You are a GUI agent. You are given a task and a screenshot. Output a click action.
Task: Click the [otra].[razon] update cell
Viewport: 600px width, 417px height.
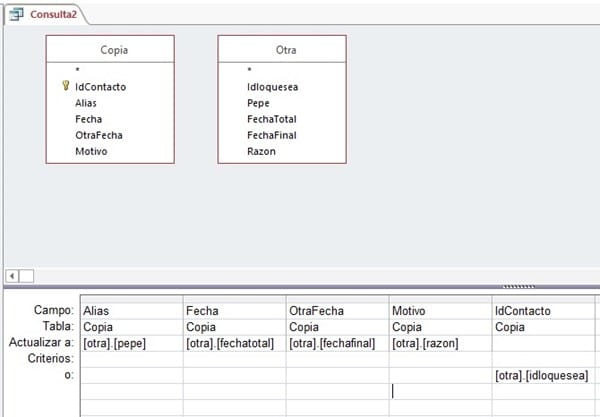(439, 343)
